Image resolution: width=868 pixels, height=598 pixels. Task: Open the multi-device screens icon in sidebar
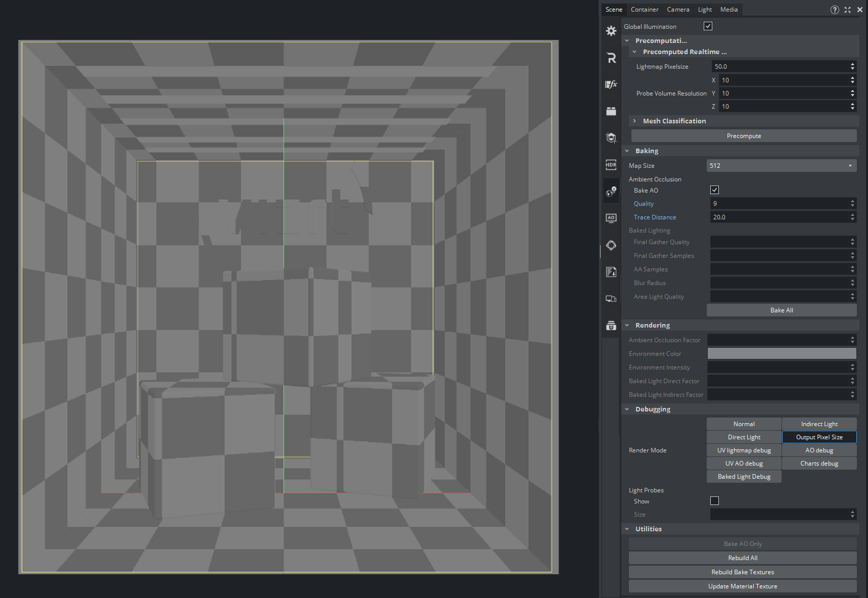pyautogui.click(x=611, y=299)
